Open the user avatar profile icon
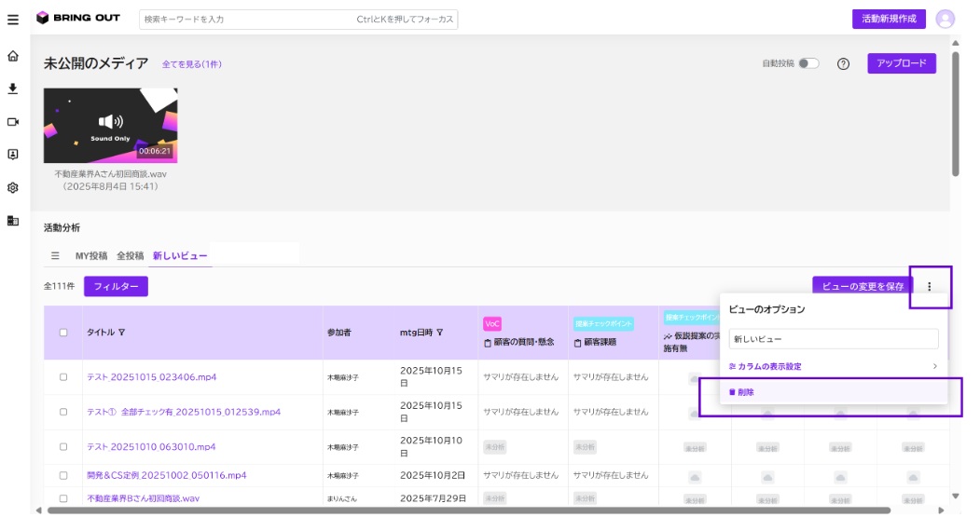Viewport: 980px width, 531px height. (x=945, y=19)
